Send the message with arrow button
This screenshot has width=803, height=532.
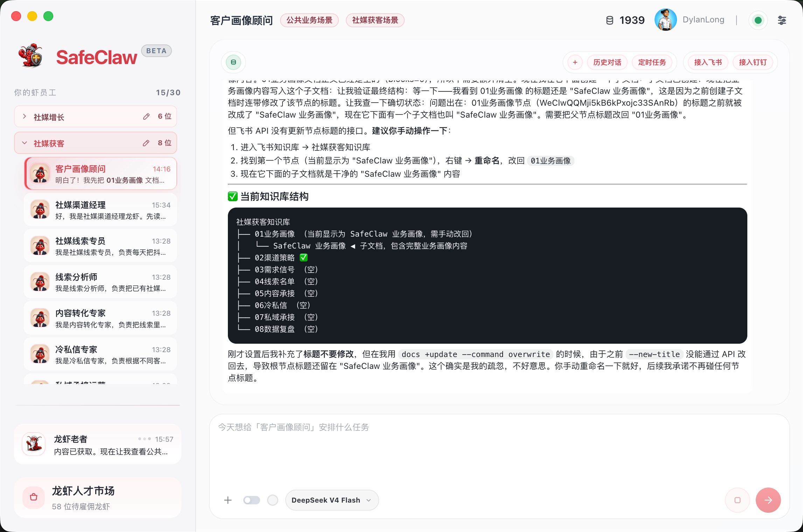tap(768, 500)
